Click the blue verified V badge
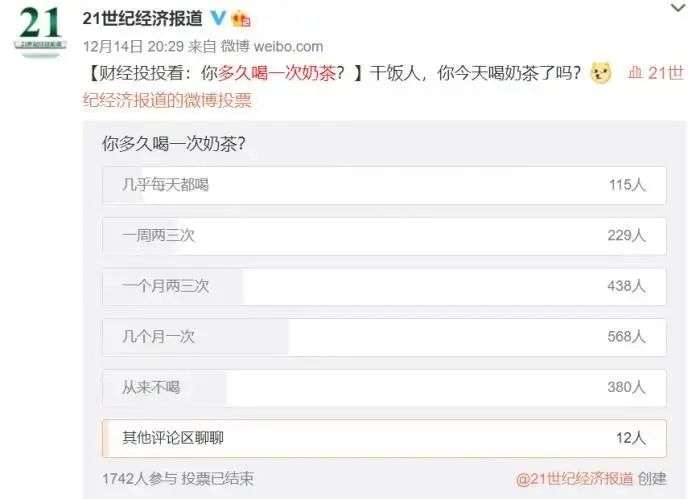 (217, 18)
